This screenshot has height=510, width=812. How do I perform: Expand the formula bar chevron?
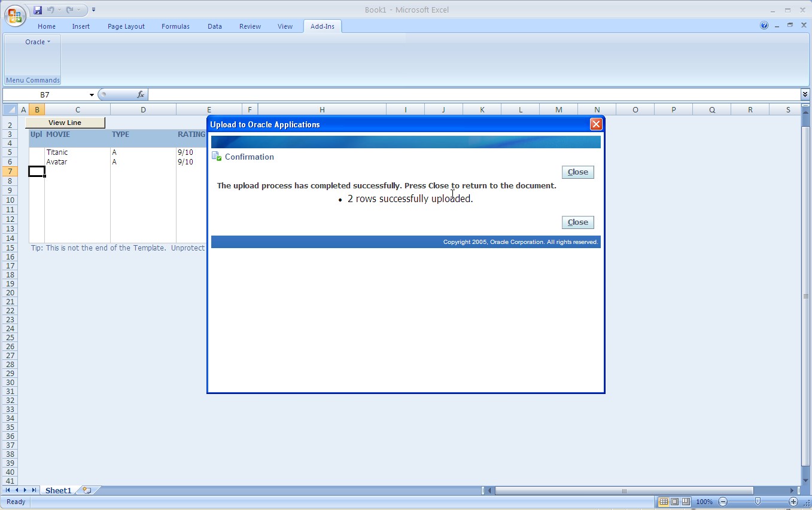(x=805, y=94)
